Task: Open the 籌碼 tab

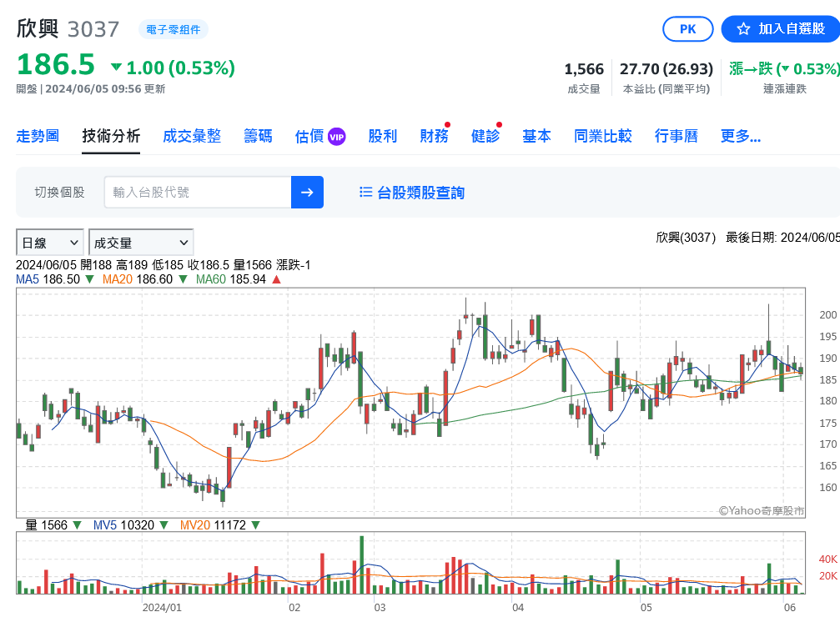Action: 258,136
